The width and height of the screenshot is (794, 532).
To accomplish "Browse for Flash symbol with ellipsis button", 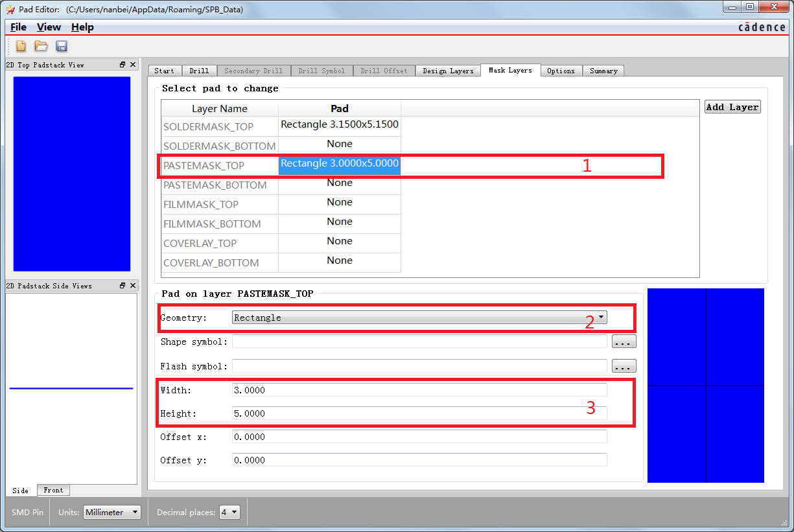I will point(624,366).
